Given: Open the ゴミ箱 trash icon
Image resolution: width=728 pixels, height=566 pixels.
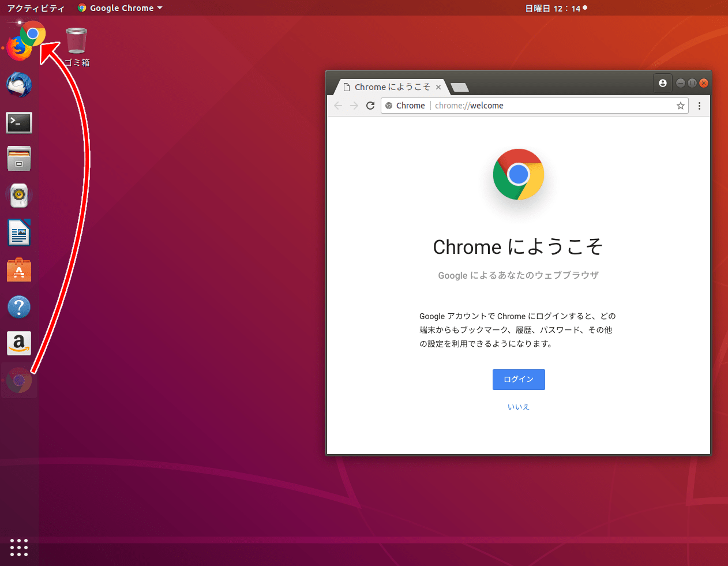Looking at the screenshot, I should 76,40.
